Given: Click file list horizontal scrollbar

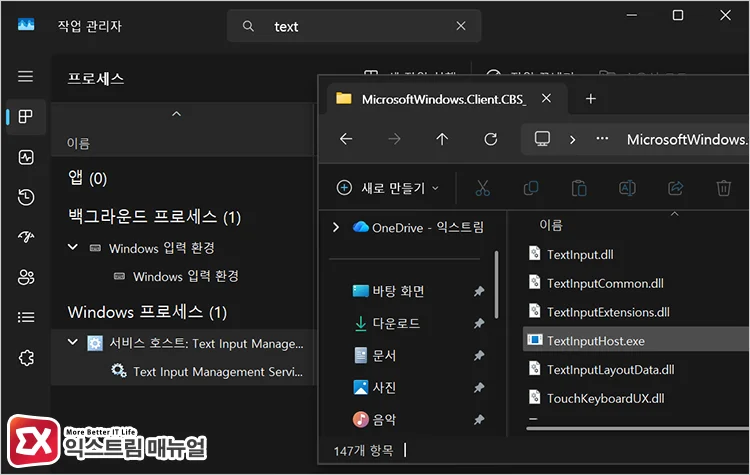Looking at the screenshot, I should tap(638, 429).
